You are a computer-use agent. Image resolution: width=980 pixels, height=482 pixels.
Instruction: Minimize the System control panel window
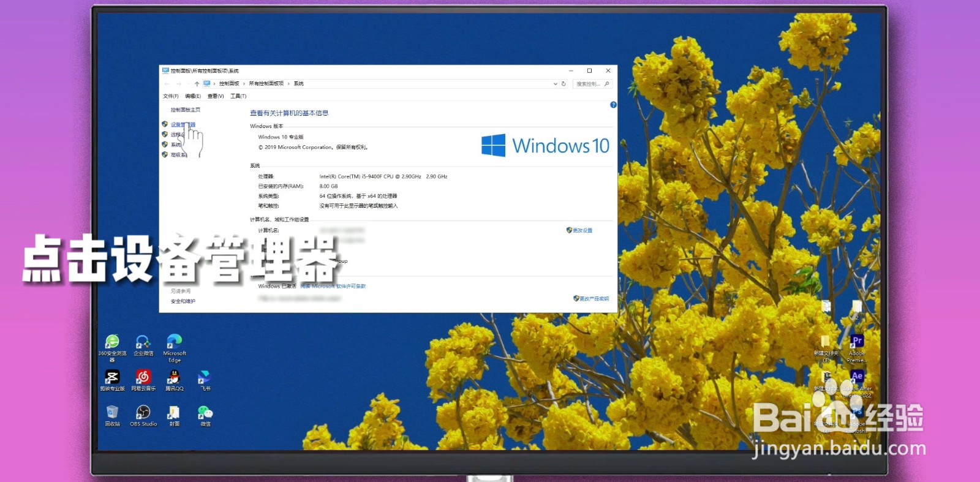571,71
